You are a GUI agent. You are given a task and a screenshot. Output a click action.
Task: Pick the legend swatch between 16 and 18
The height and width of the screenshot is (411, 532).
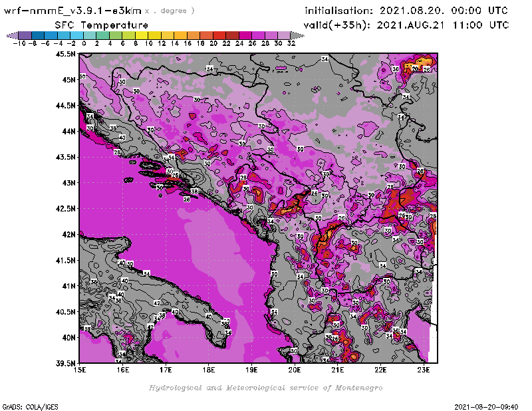click(193, 35)
